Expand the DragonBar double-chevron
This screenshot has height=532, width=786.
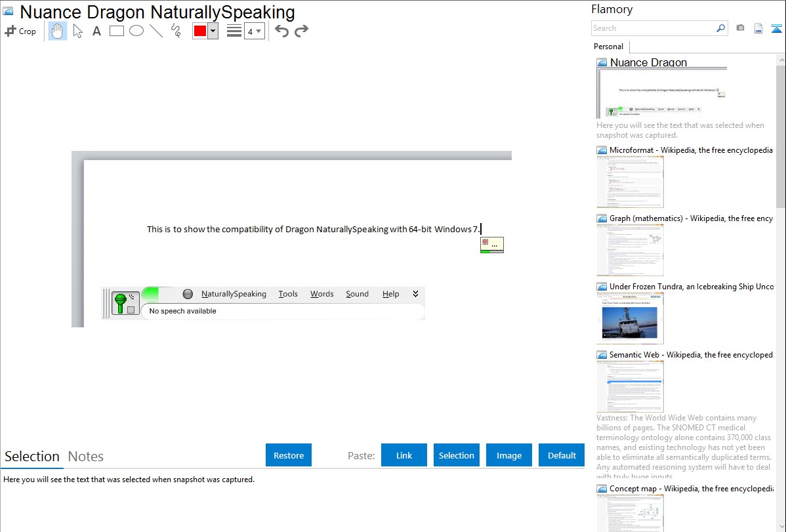(x=415, y=294)
